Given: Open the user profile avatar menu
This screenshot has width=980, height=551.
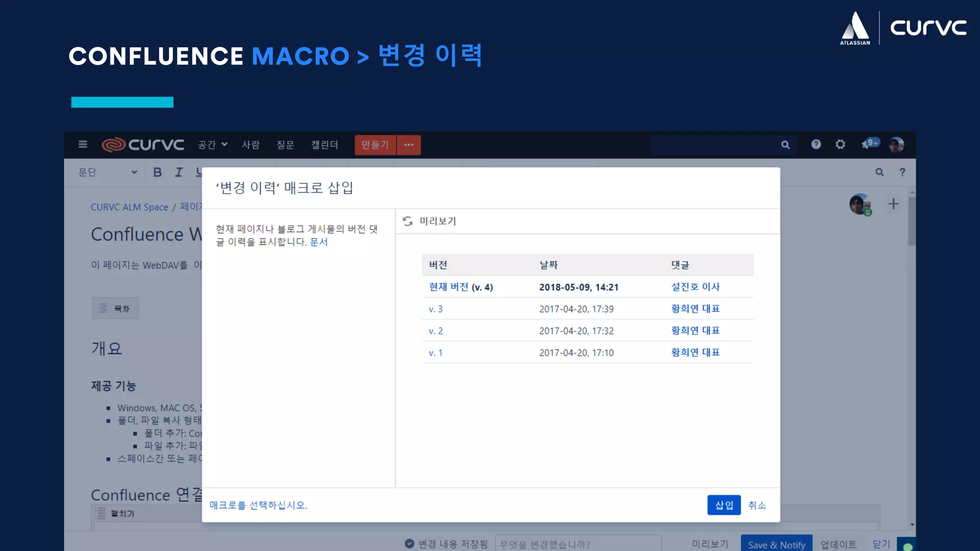Looking at the screenshot, I should pos(896,144).
